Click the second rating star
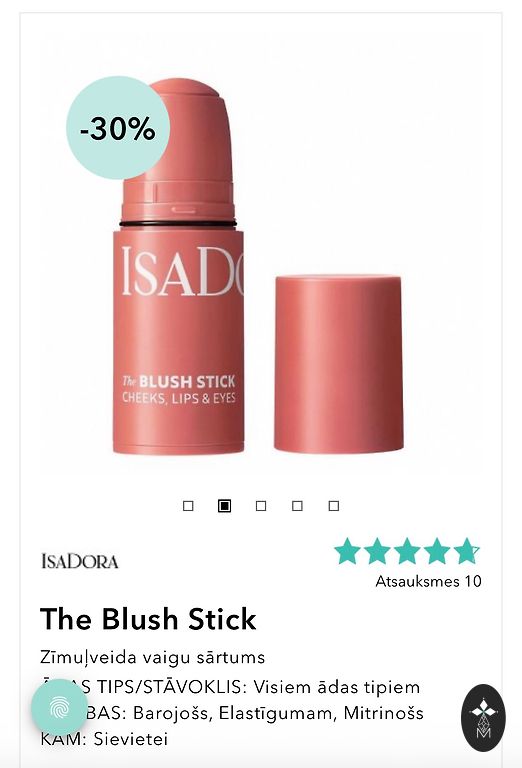This screenshot has width=522, height=768. [x=378, y=551]
